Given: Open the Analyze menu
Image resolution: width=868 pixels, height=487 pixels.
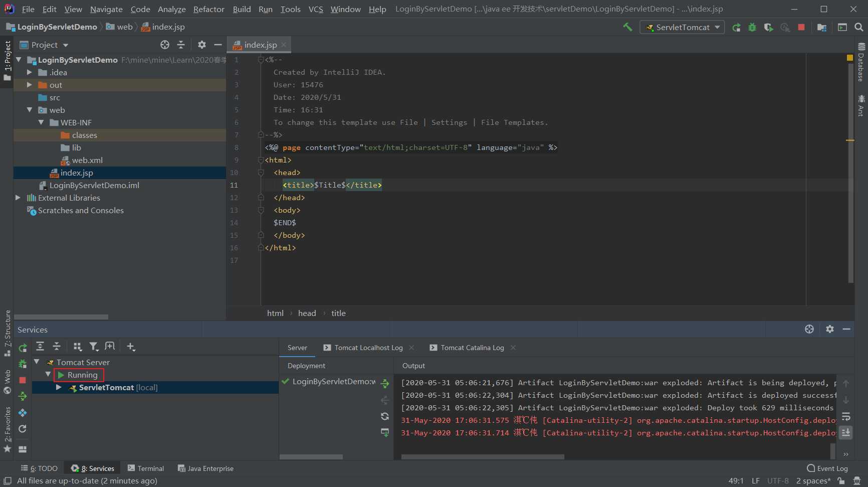Looking at the screenshot, I should 171,9.
